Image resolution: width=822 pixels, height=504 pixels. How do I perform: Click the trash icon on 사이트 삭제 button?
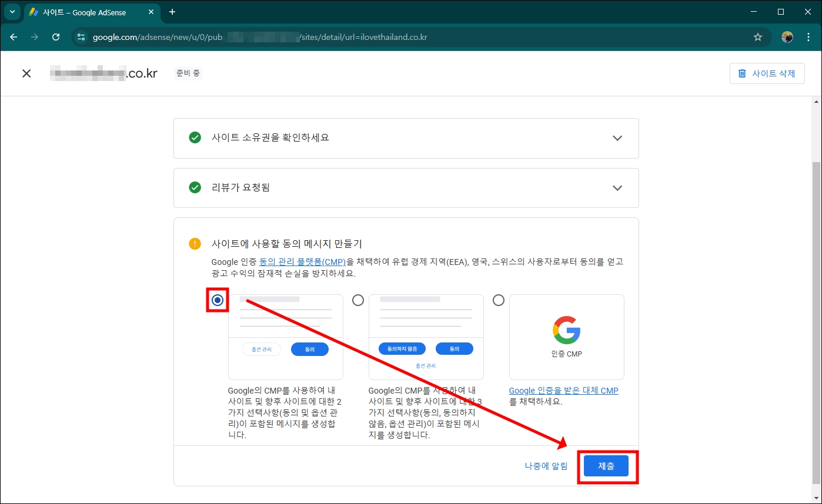pyautogui.click(x=741, y=73)
